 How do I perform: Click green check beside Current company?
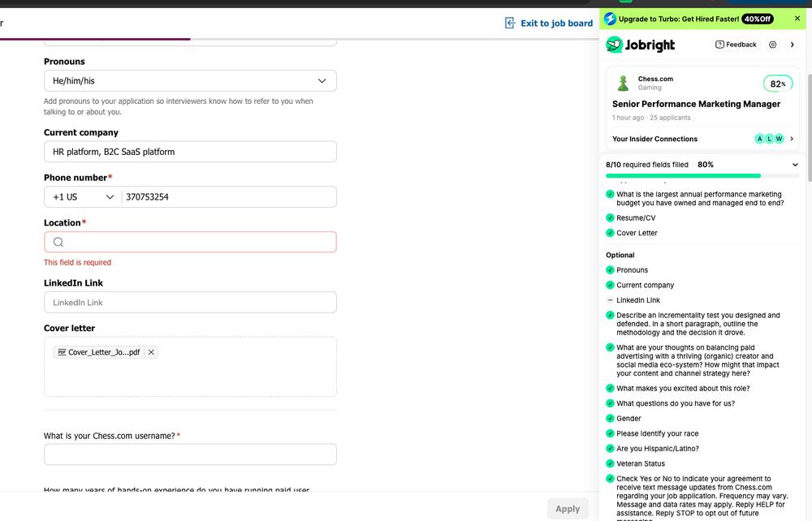[x=610, y=285]
